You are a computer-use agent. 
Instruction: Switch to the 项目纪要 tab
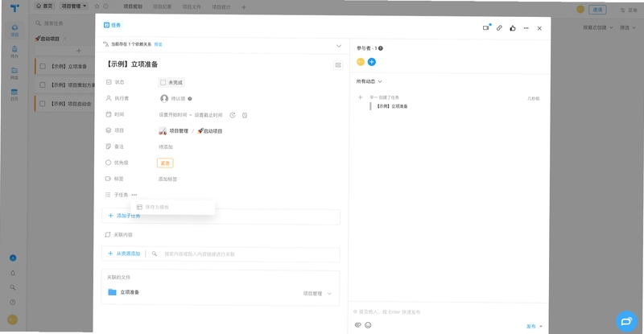163,6
